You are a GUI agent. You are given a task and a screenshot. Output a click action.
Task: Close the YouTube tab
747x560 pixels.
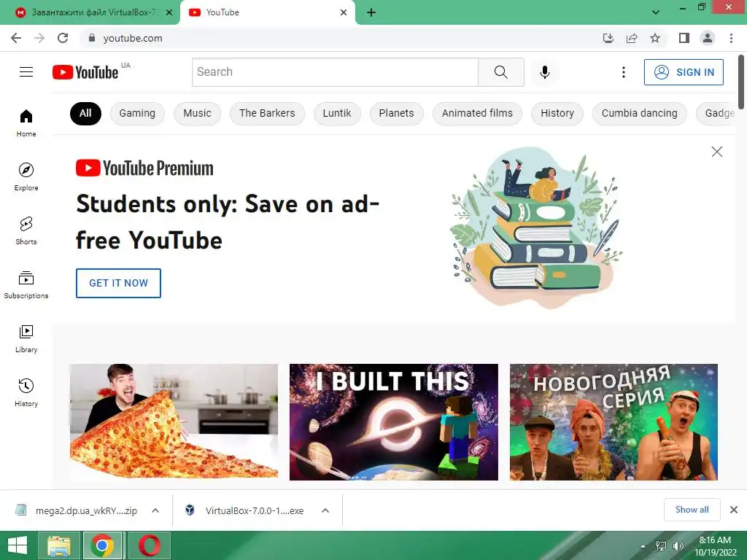click(344, 12)
